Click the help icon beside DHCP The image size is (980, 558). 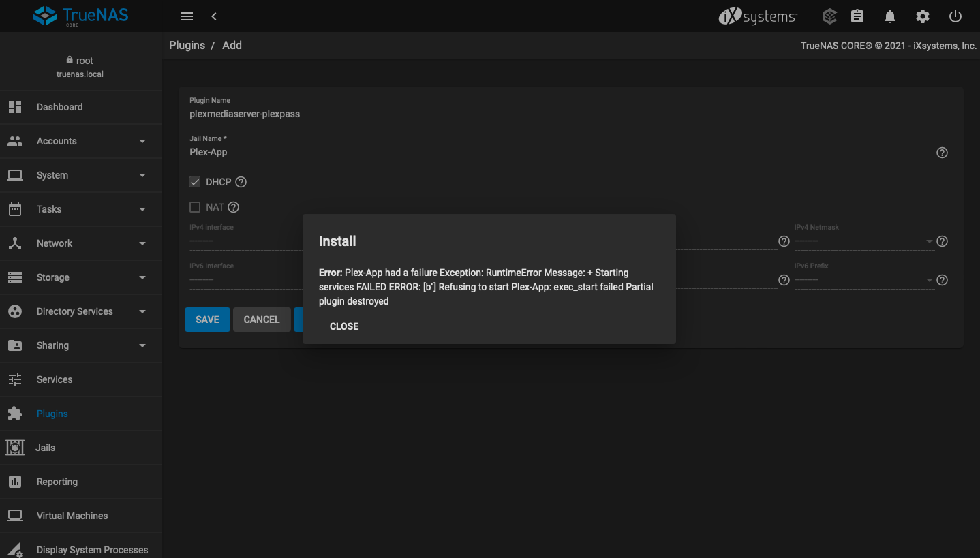(x=241, y=182)
